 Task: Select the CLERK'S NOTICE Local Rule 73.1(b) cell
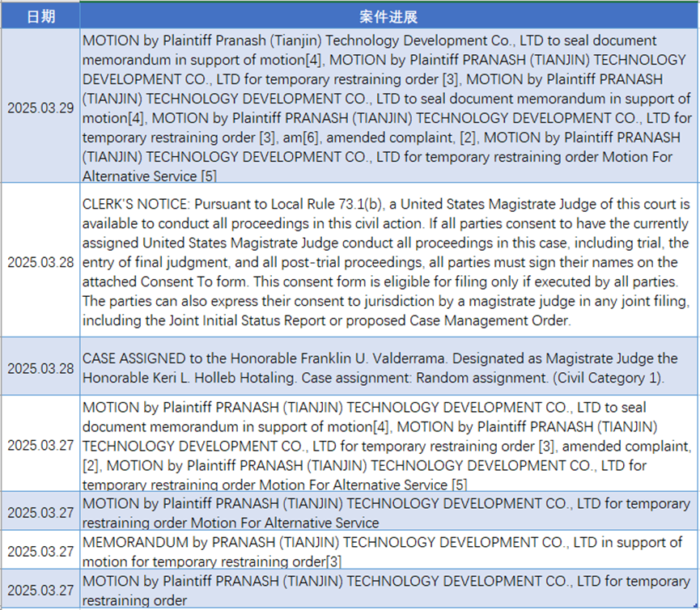(388, 261)
